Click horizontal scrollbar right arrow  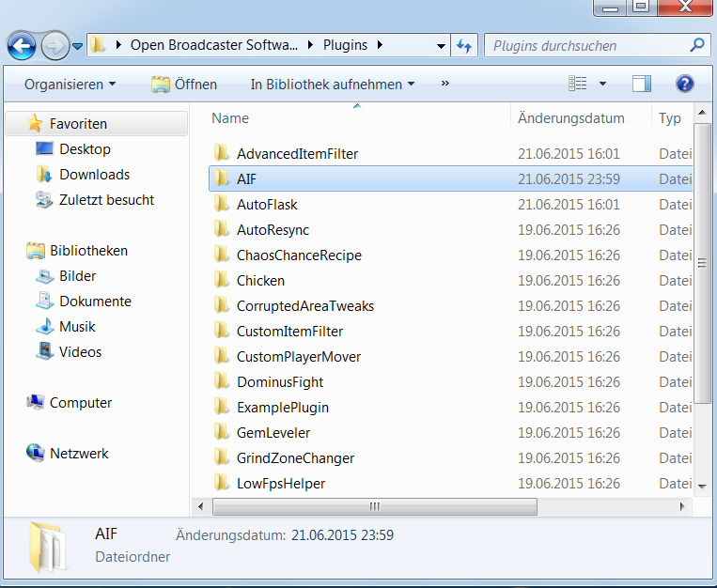click(x=682, y=506)
